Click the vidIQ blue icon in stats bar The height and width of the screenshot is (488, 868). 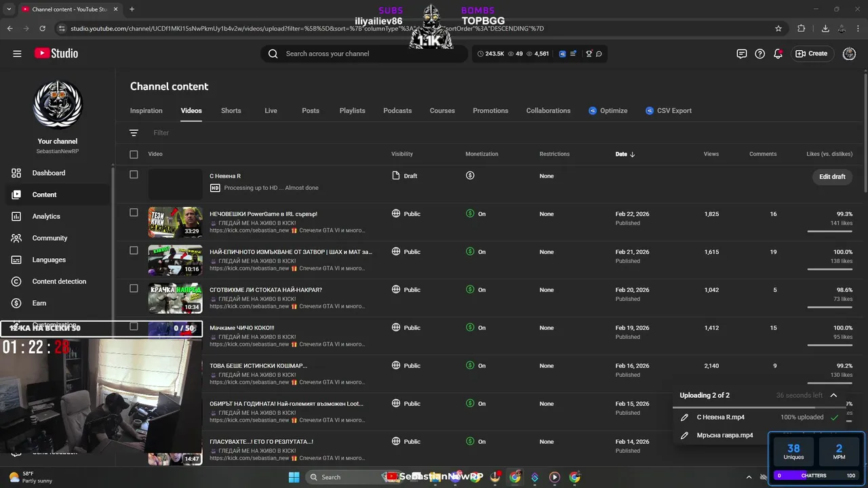[562, 54]
